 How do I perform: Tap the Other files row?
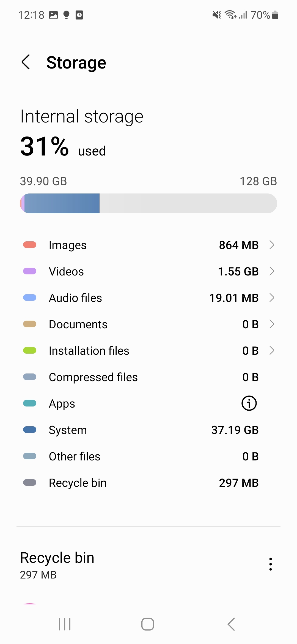(x=148, y=456)
